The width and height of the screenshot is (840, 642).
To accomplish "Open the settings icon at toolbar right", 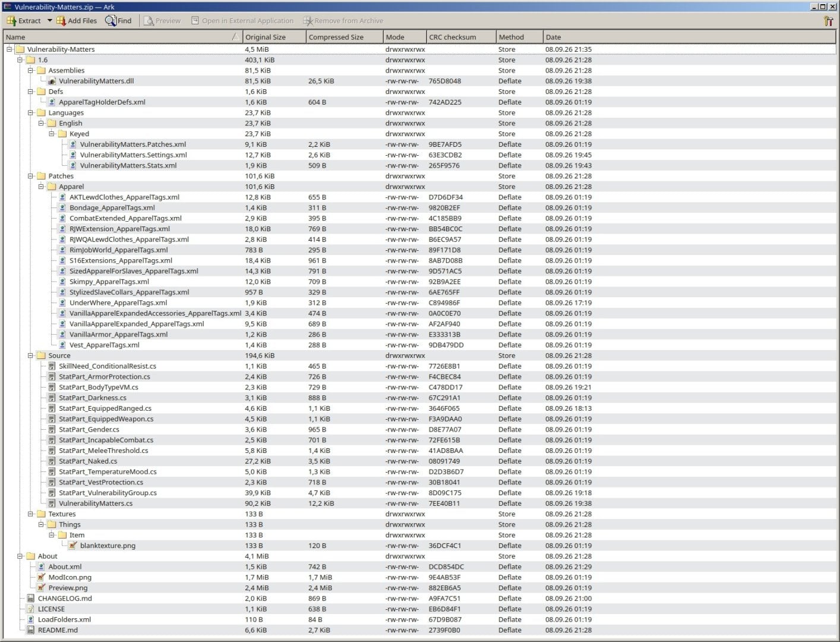I will (x=828, y=21).
